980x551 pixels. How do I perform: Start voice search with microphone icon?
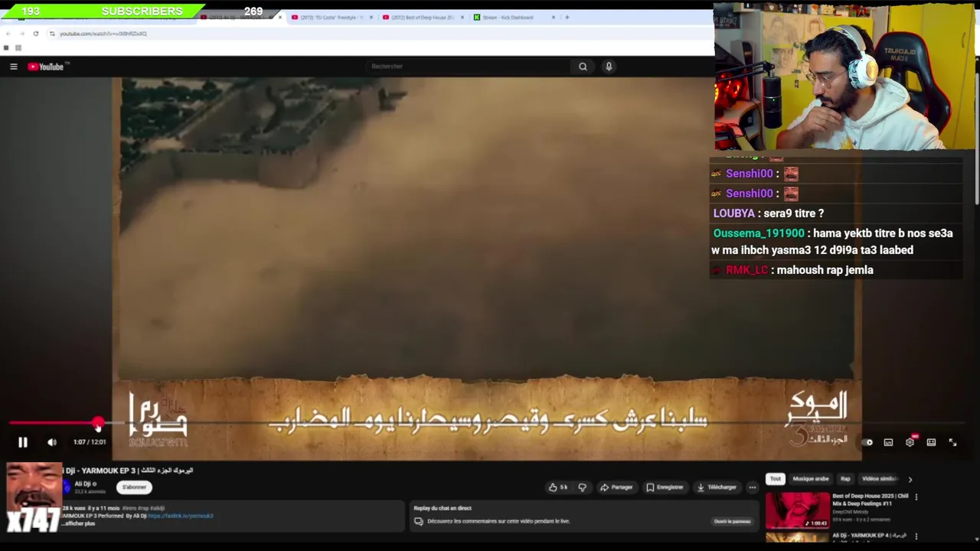[x=609, y=67]
